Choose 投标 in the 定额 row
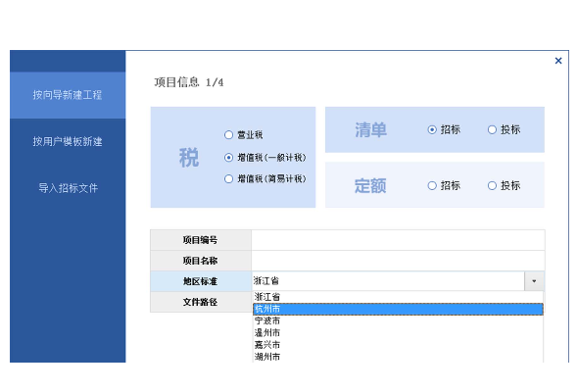This screenshot has height=392, width=578. pos(492,185)
